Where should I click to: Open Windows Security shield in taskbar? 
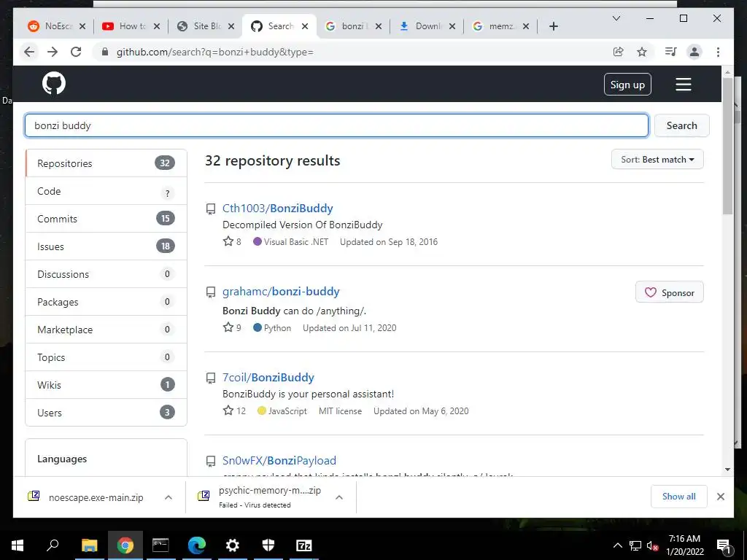(x=268, y=545)
